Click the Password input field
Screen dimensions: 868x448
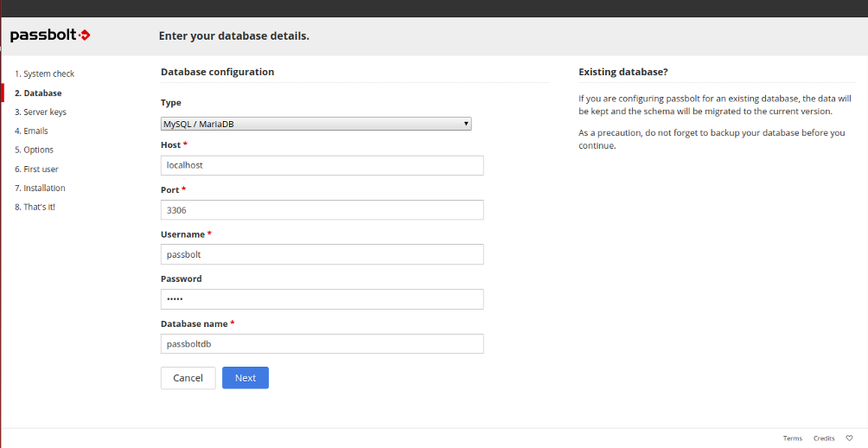(322, 299)
